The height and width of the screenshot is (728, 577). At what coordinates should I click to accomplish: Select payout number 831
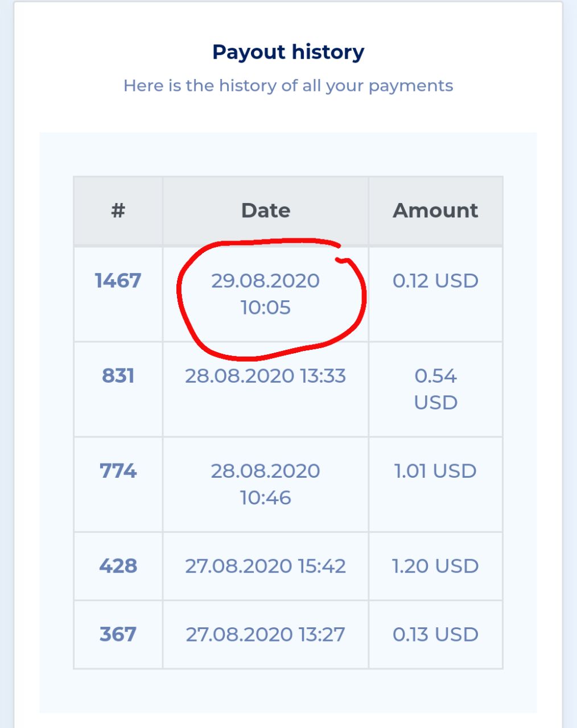click(x=118, y=375)
